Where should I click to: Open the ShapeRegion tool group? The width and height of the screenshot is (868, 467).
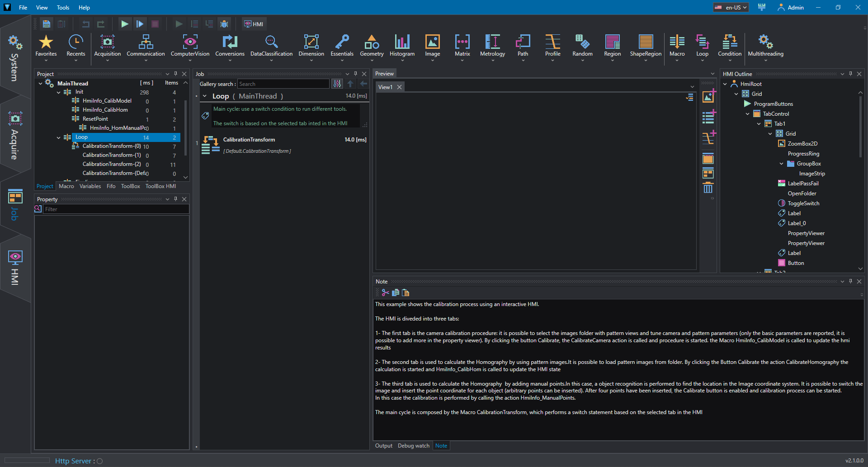click(646, 46)
